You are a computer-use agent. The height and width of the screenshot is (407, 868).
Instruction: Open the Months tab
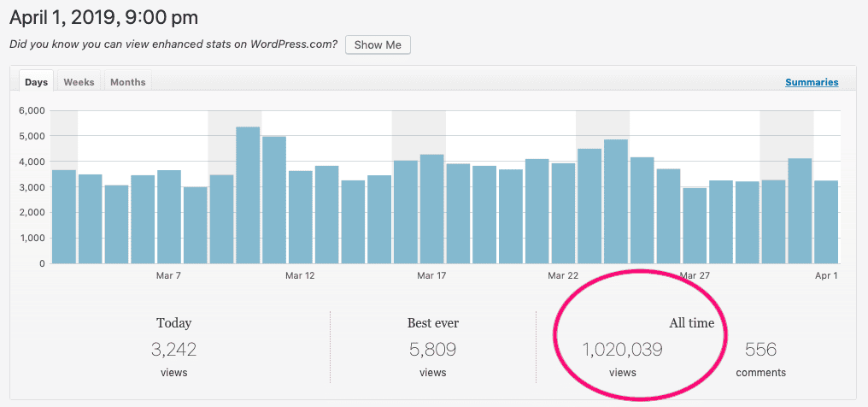point(128,80)
